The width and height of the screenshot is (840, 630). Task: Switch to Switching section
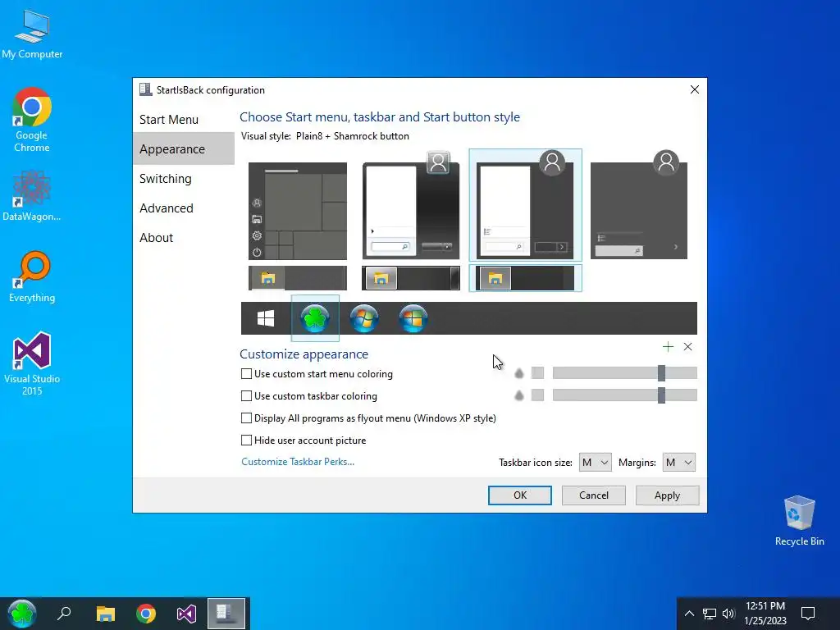pos(183,178)
